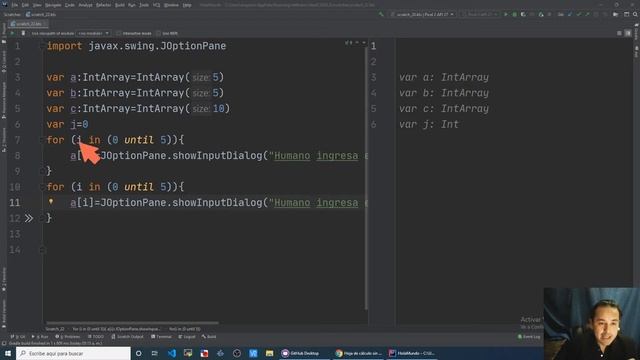Click the editor horizontal scrollbar
This screenshot has height=360, width=640.
(133, 322)
